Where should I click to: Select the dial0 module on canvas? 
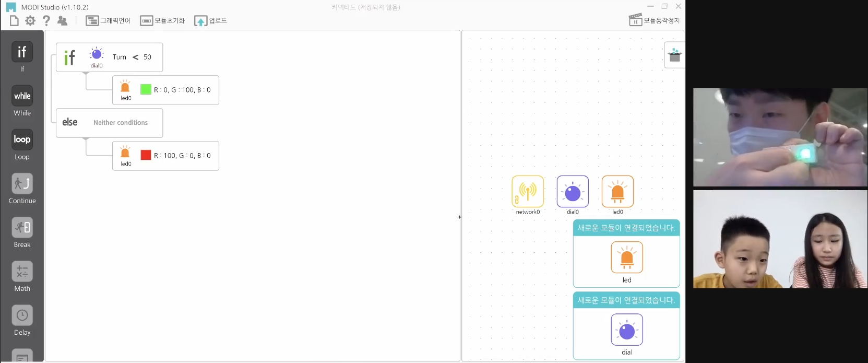[573, 192]
